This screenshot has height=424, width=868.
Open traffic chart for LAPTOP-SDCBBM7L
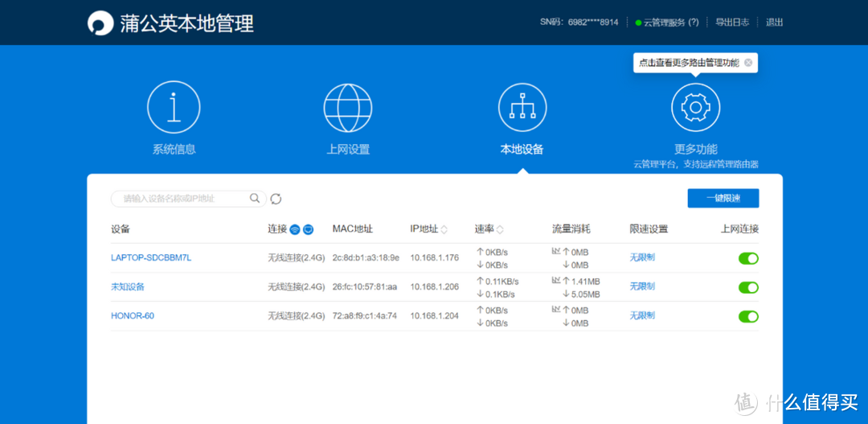pos(556,251)
